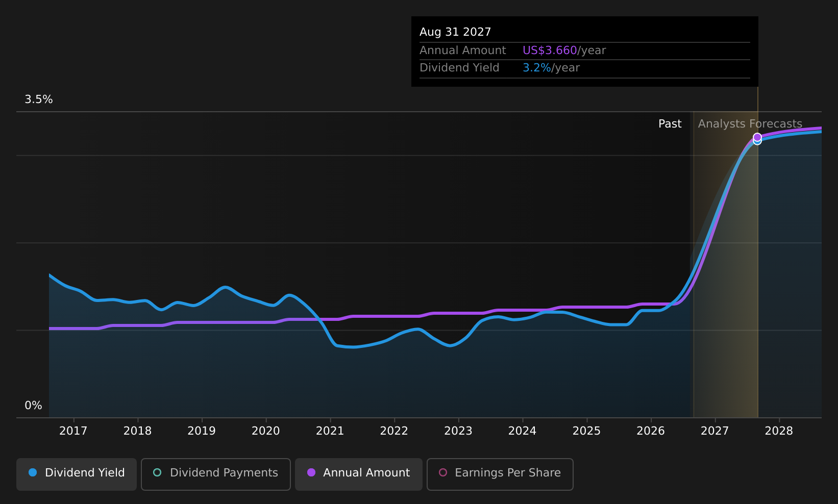Select the 2020 x-axis label

point(266,431)
